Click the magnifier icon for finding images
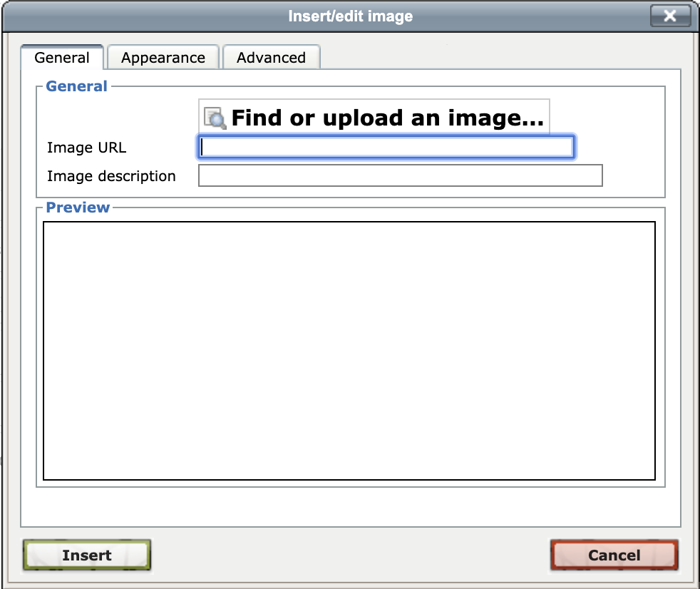This screenshot has height=589, width=700. click(x=215, y=118)
